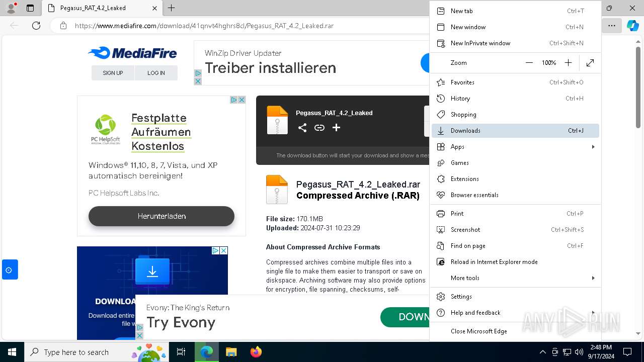Click the Treiber installieren ad headline

(270, 68)
